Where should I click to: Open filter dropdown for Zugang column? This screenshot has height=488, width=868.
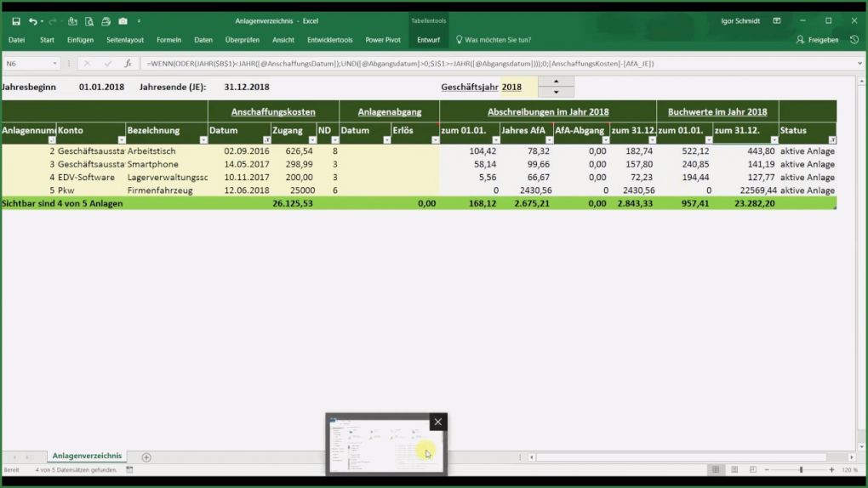pyautogui.click(x=312, y=140)
